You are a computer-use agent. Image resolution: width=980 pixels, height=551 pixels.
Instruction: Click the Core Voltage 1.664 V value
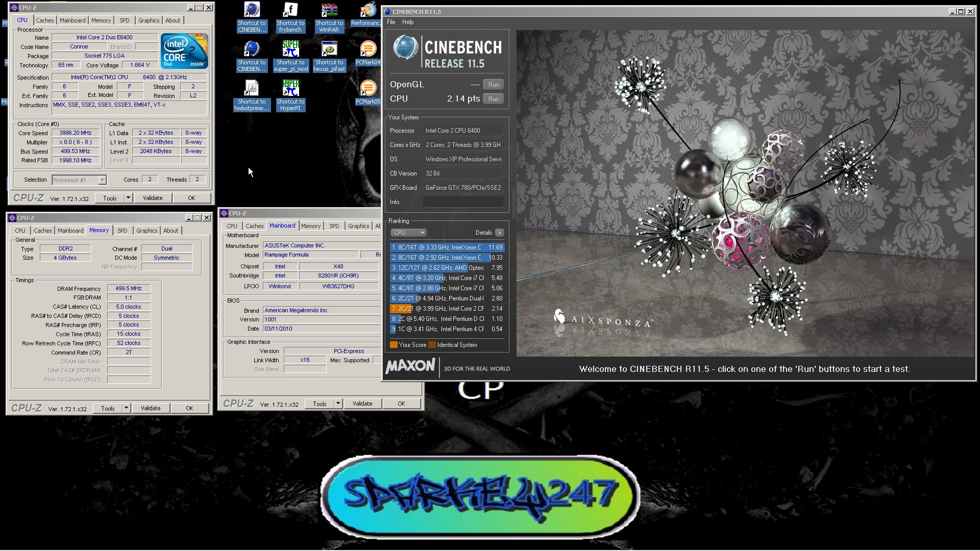(x=140, y=65)
